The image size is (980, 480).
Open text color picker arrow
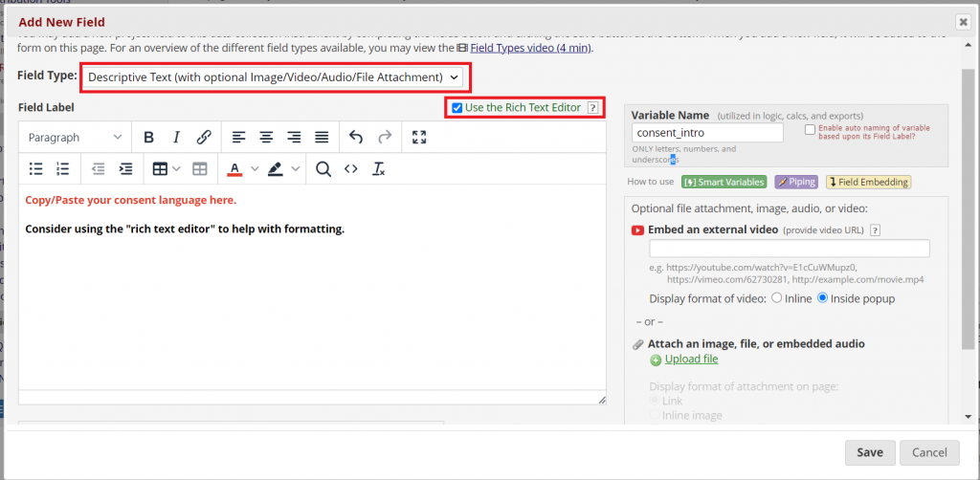point(255,169)
